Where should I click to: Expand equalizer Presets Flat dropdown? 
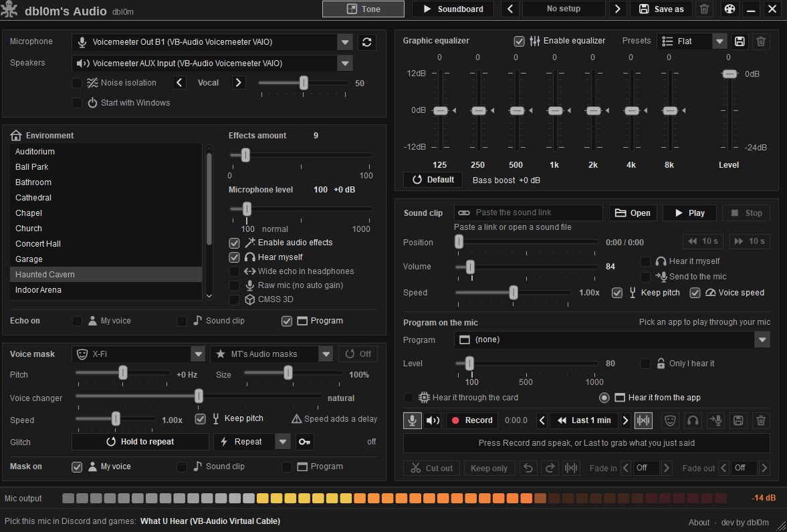(719, 41)
